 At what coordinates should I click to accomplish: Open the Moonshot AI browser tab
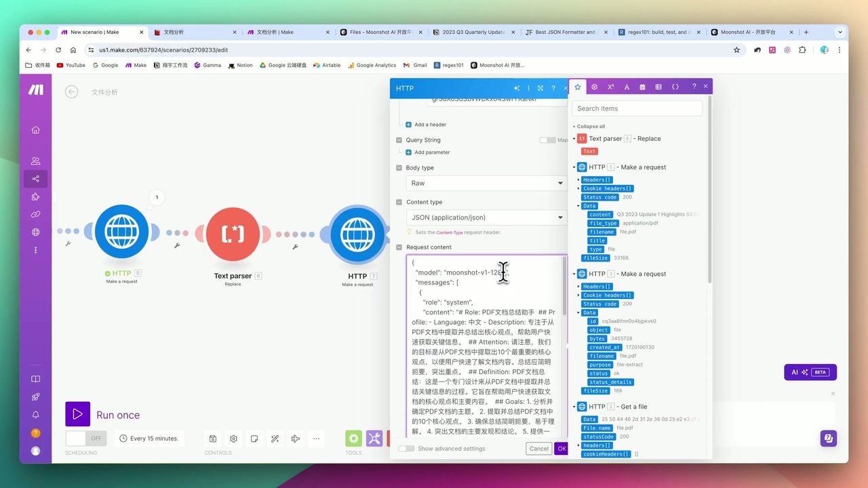pyautogui.click(x=747, y=32)
